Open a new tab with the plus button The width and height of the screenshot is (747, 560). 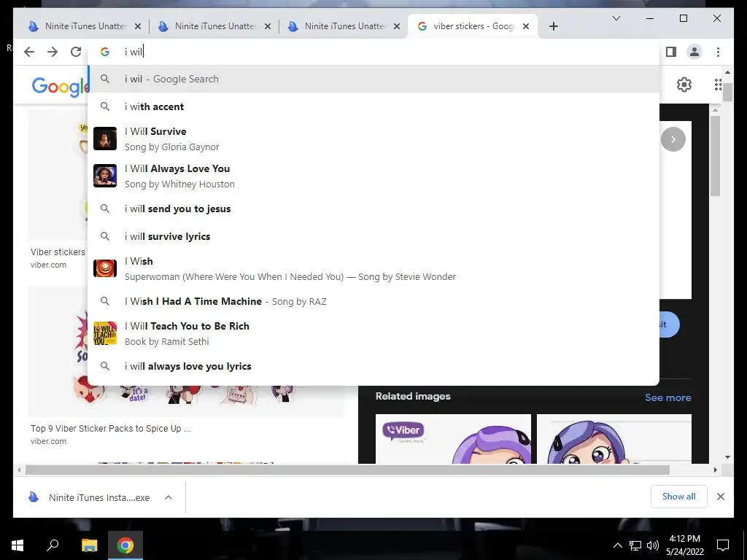coord(553,26)
